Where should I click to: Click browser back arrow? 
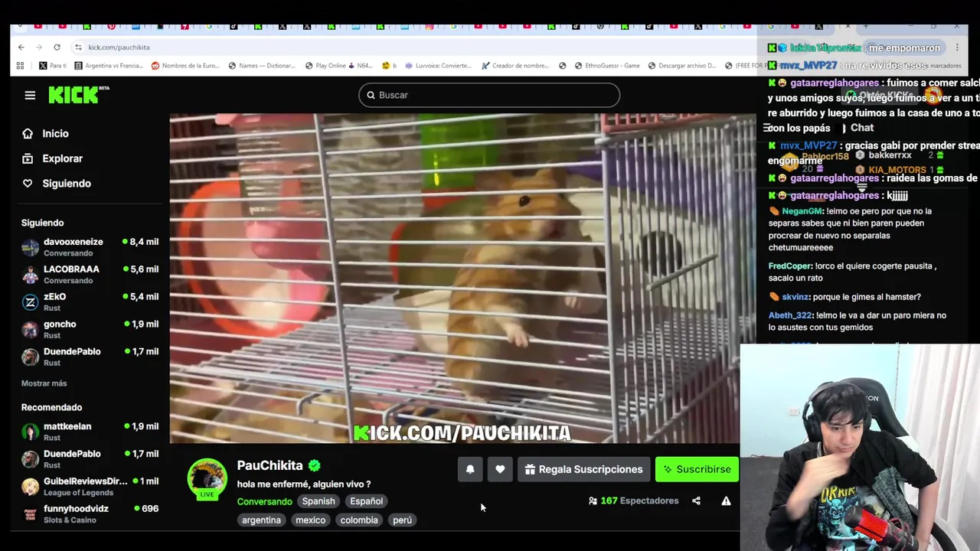tap(21, 47)
